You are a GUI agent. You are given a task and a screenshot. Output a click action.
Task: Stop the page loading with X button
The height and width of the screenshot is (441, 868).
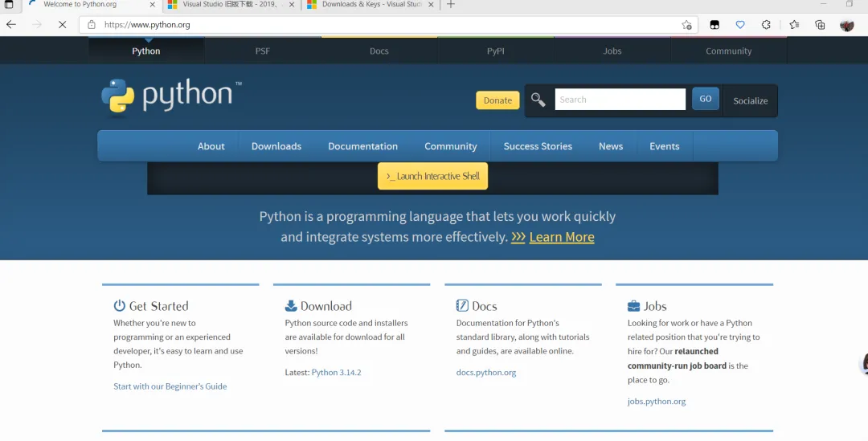click(62, 24)
